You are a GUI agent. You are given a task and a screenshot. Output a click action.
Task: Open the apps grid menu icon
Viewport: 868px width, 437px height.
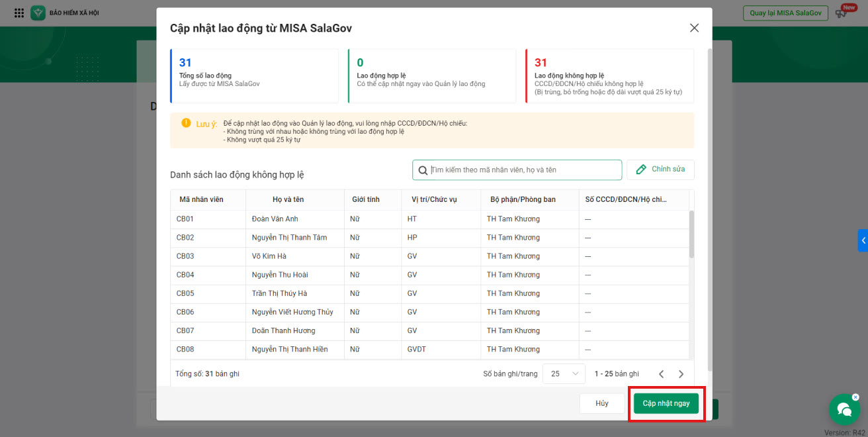tap(19, 13)
